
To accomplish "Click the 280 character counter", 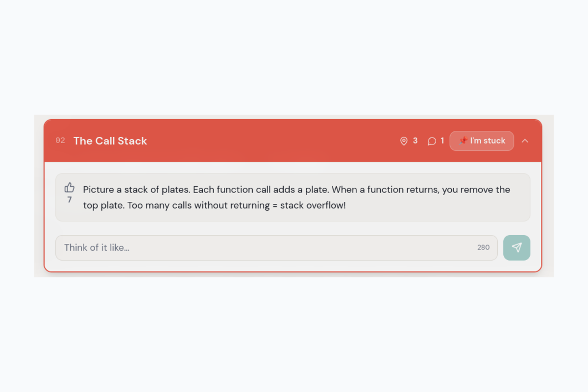I will coord(483,247).
